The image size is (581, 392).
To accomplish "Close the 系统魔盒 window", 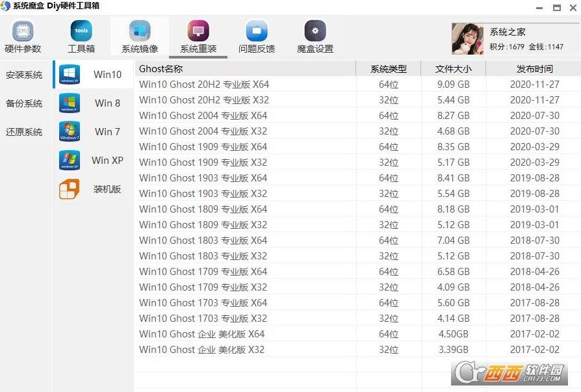I will pos(573,8).
